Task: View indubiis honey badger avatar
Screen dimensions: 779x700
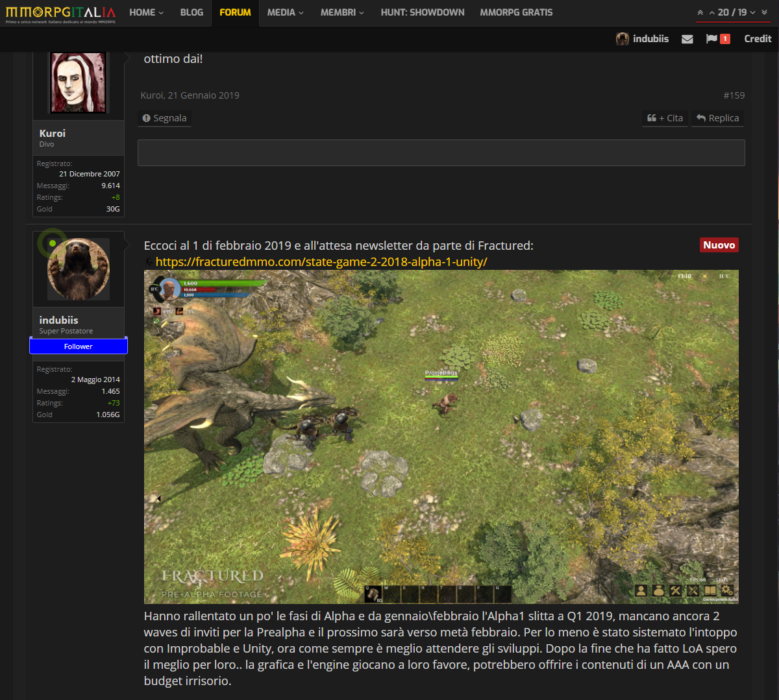Action: tap(79, 269)
